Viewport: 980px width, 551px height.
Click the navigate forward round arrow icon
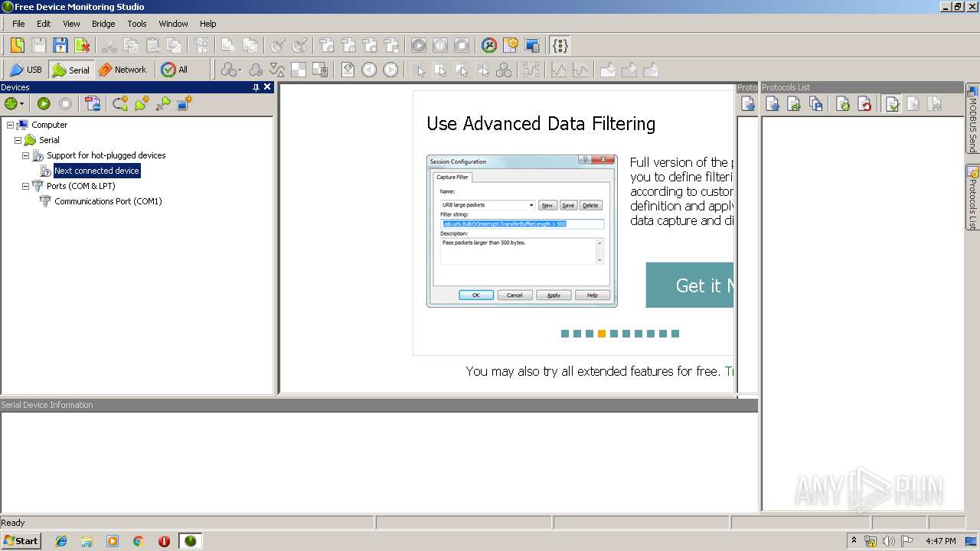click(390, 70)
